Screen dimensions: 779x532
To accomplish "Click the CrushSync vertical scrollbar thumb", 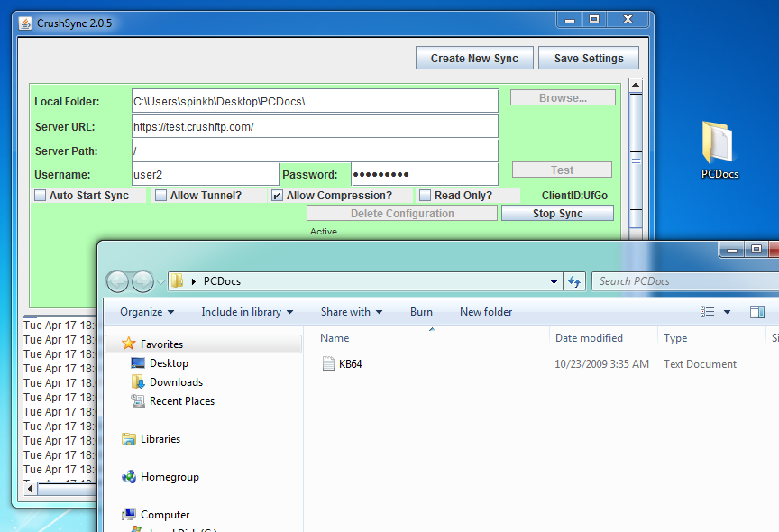I will click(636, 161).
